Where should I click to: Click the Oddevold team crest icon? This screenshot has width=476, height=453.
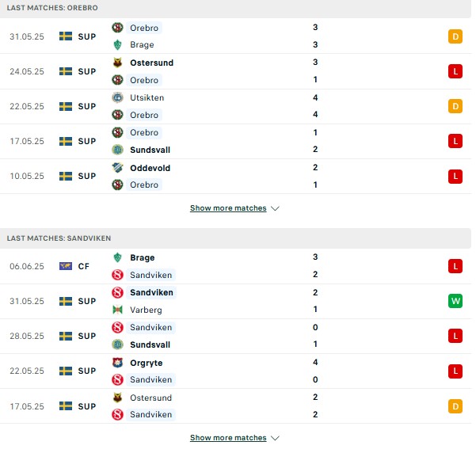pos(117,168)
